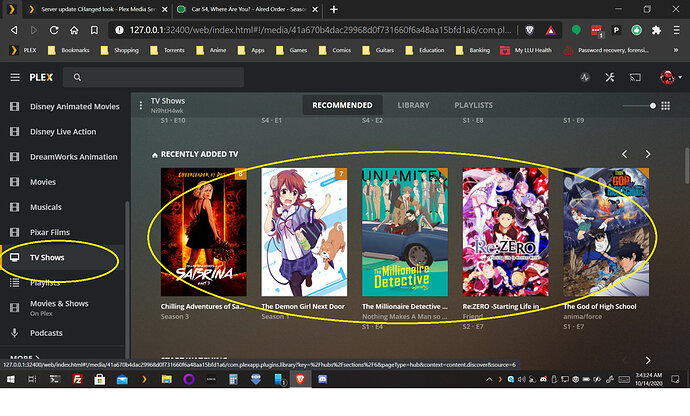Click the Cast to player icon
This screenshot has width=690, height=416.
635,77
